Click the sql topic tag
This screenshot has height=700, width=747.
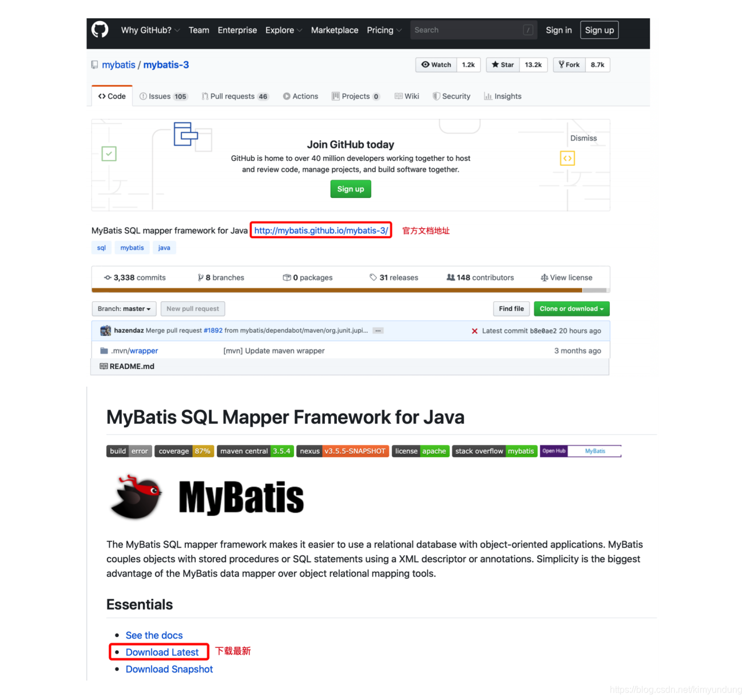tap(101, 248)
